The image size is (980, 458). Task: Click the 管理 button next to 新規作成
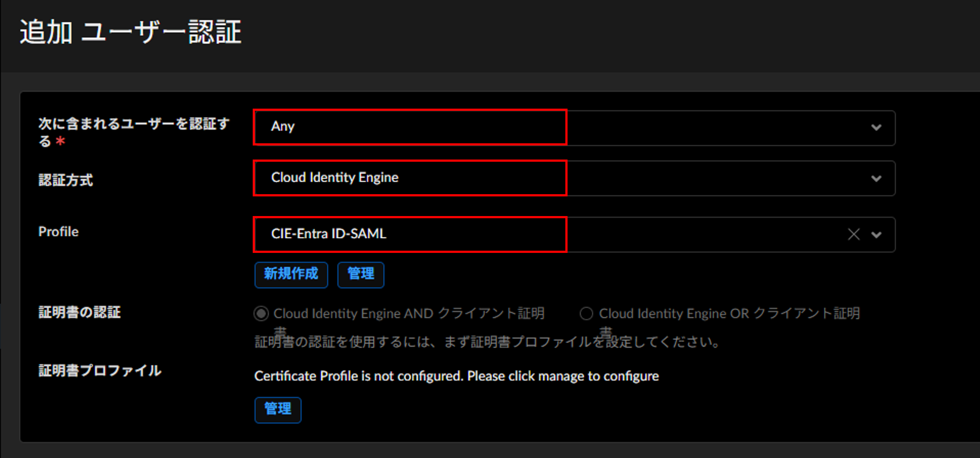pyautogui.click(x=361, y=274)
